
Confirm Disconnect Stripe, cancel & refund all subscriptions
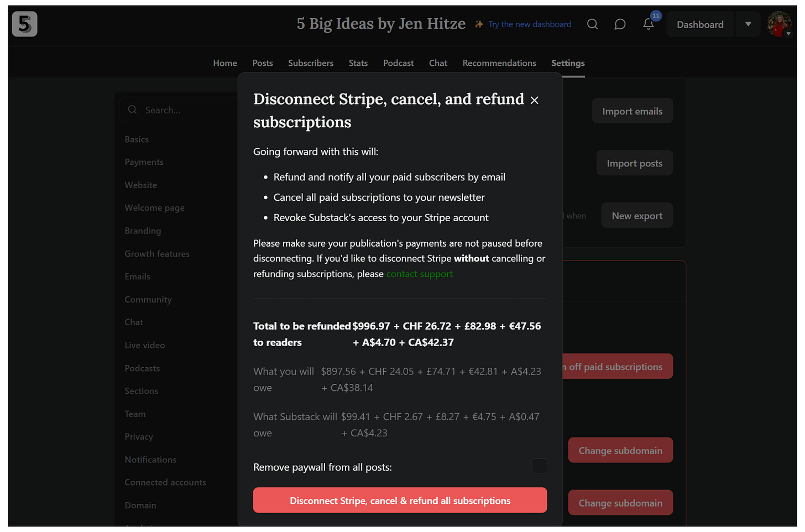click(400, 500)
